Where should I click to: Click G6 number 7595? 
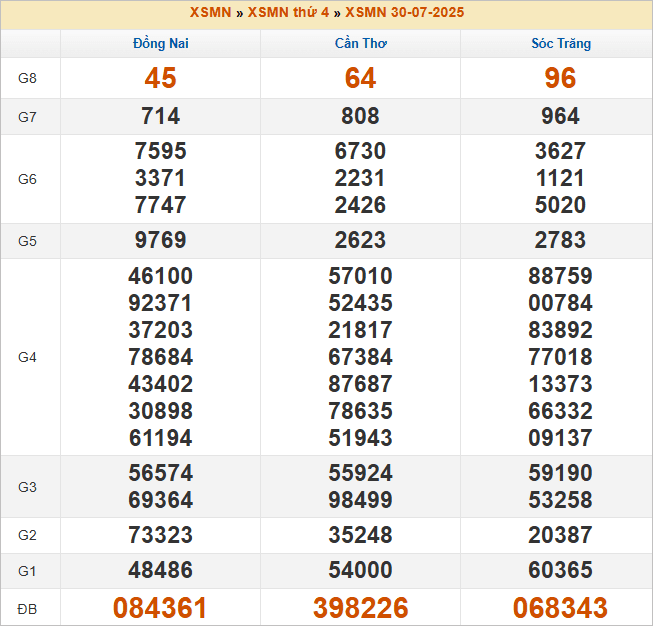click(161, 151)
